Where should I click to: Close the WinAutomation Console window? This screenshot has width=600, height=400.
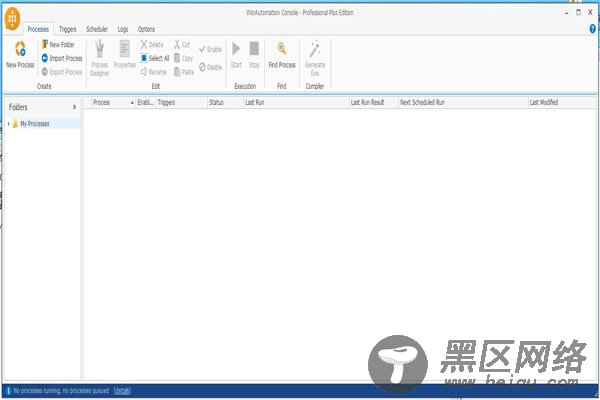click(590, 12)
